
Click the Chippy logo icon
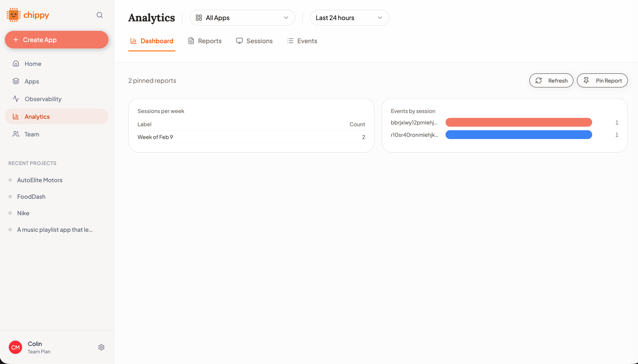[x=13, y=15]
